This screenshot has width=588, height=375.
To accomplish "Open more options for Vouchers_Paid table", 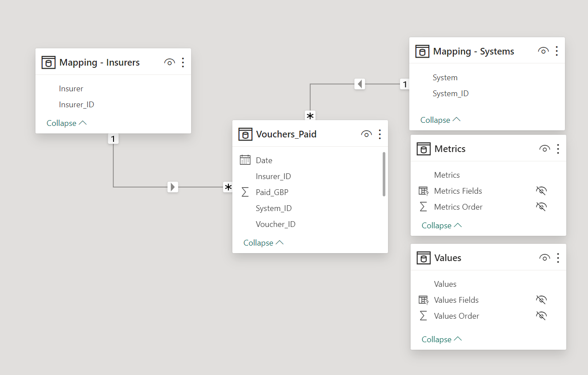I will 380,134.
